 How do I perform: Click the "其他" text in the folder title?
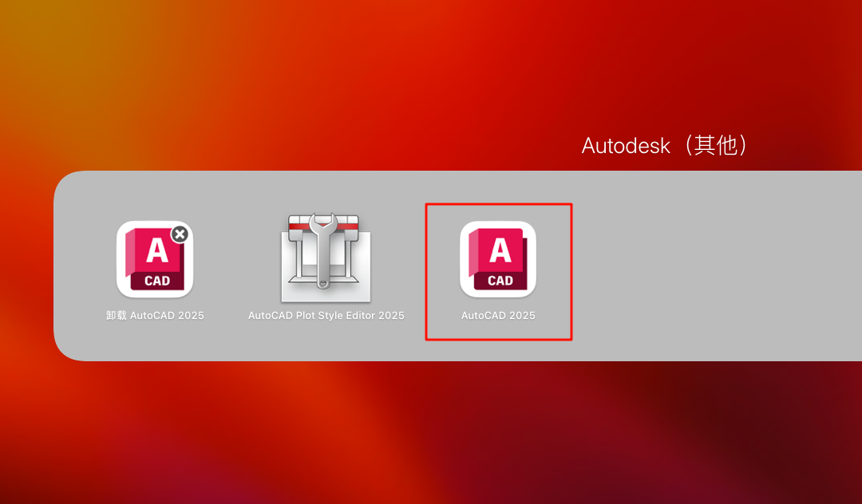[x=716, y=146]
